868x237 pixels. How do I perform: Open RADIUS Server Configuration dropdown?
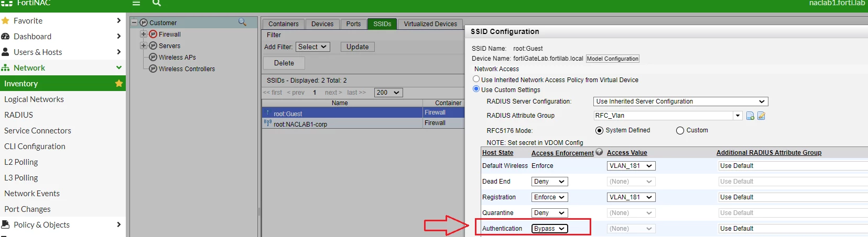(681, 101)
